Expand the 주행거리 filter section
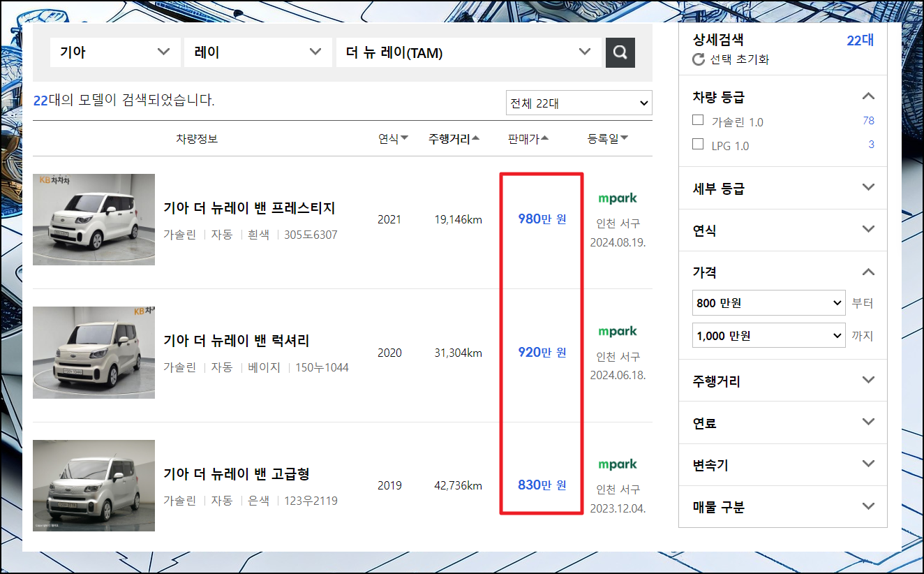This screenshot has height=574, width=924. click(x=868, y=380)
